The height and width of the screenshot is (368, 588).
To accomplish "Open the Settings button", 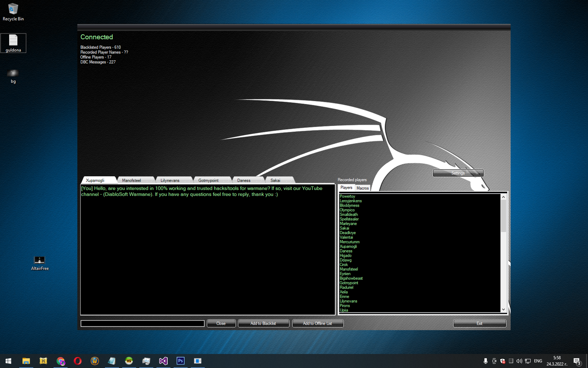I will click(x=458, y=173).
